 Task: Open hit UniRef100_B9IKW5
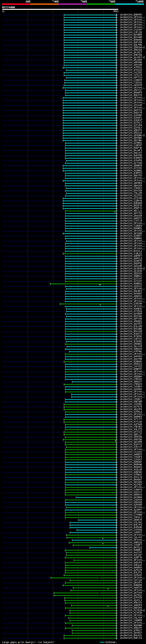point(131,37)
